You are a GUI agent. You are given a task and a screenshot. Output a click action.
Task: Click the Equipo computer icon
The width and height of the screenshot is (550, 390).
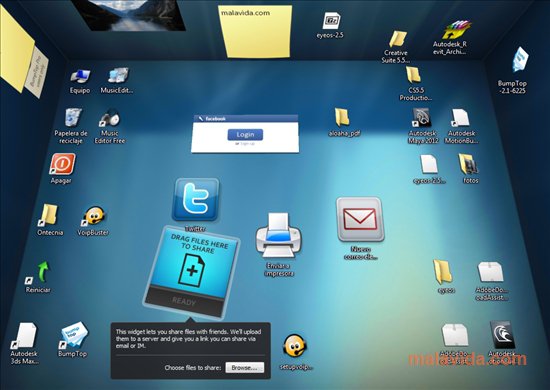pos(80,76)
